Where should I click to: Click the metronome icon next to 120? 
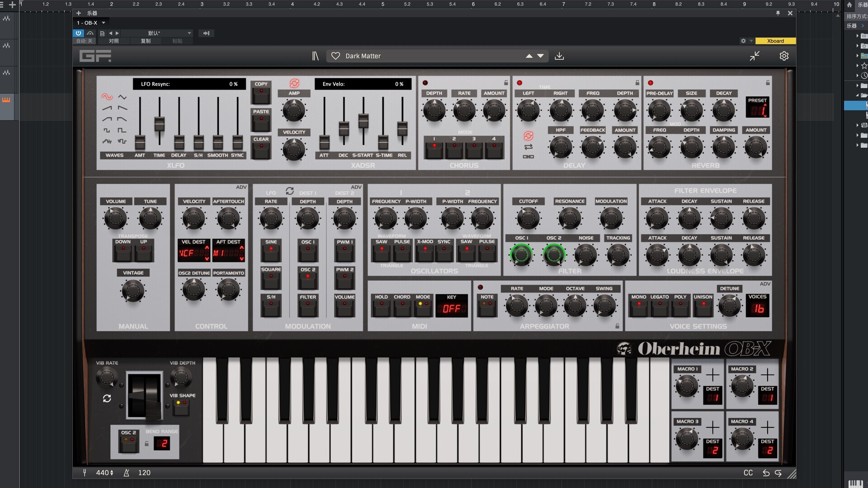(x=126, y=473)
